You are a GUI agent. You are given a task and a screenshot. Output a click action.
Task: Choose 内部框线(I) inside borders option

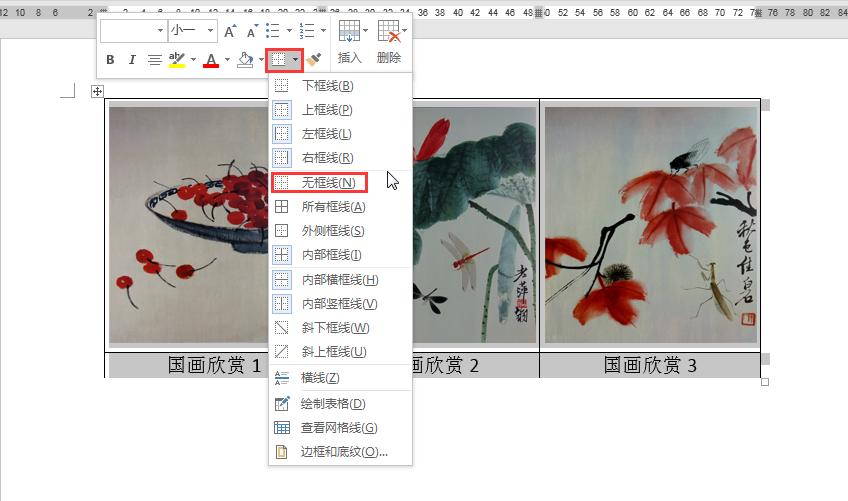click(340, 255)
